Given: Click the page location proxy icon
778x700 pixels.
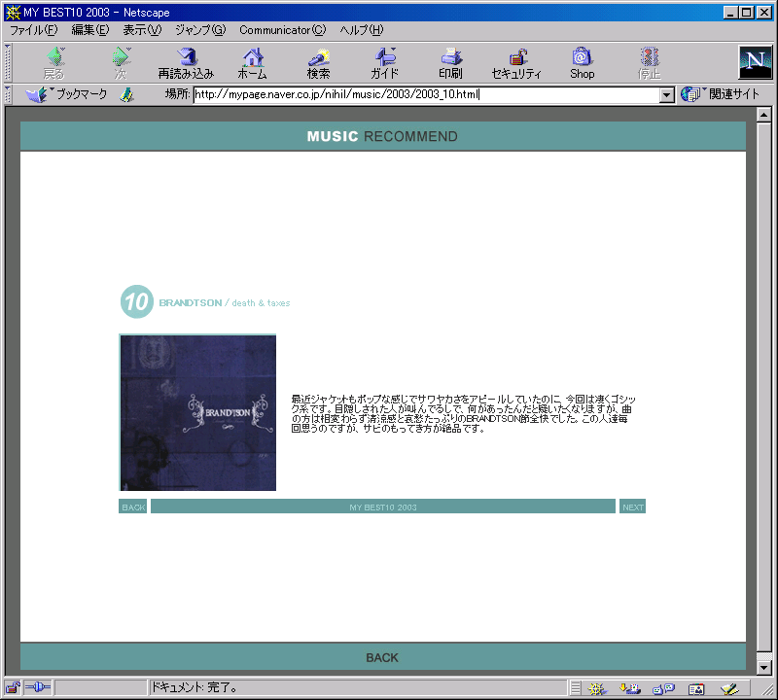Looking at the screenshot, I should pos(127,94).
